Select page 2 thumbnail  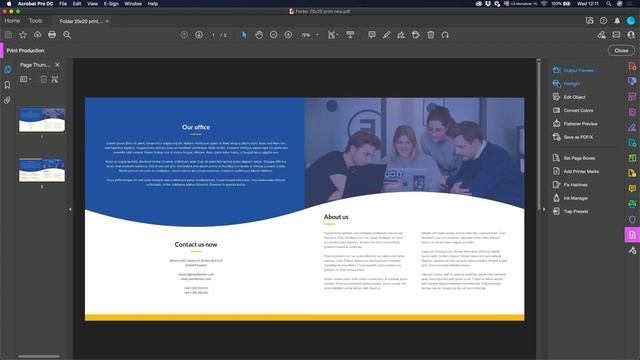[42, 170]
